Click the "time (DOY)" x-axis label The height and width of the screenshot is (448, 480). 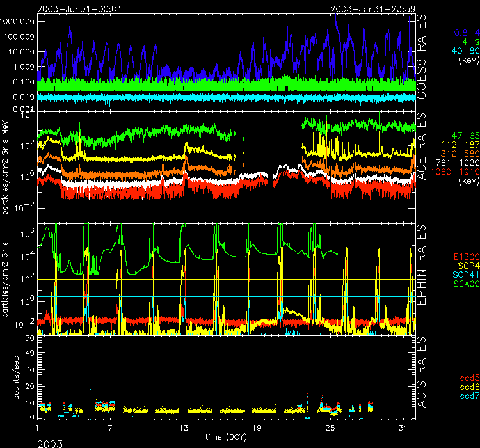coord(226,436)
